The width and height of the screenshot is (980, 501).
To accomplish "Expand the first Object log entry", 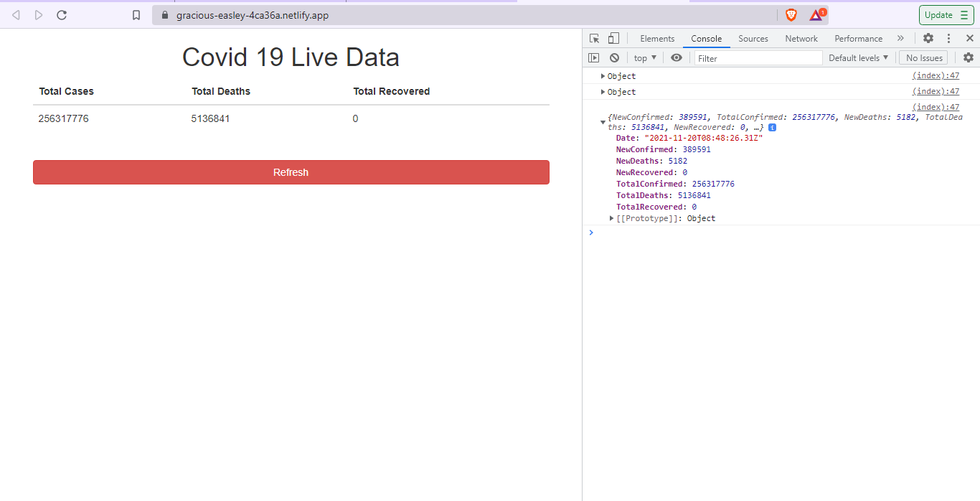I will pyautogui.click(x=603, y=76).
